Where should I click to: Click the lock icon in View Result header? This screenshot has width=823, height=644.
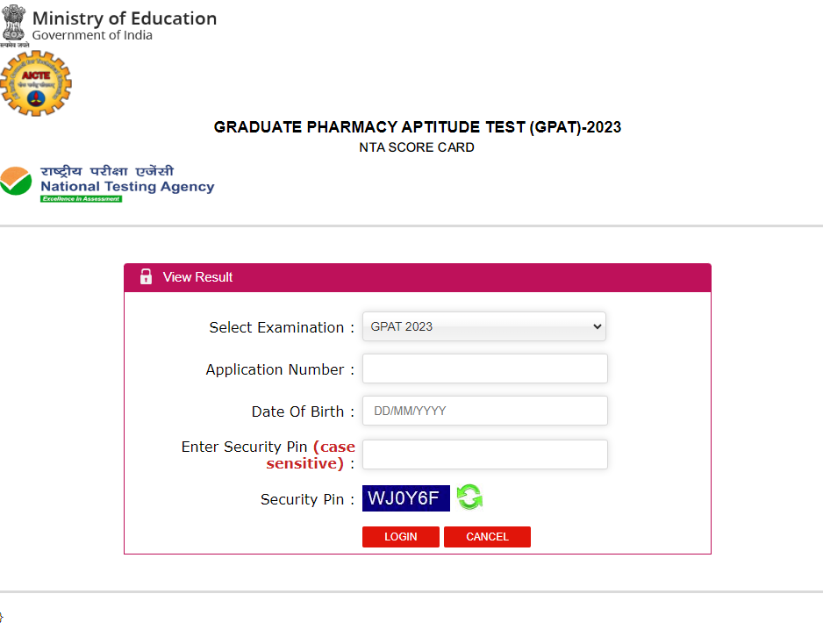[x=146, y=277]
